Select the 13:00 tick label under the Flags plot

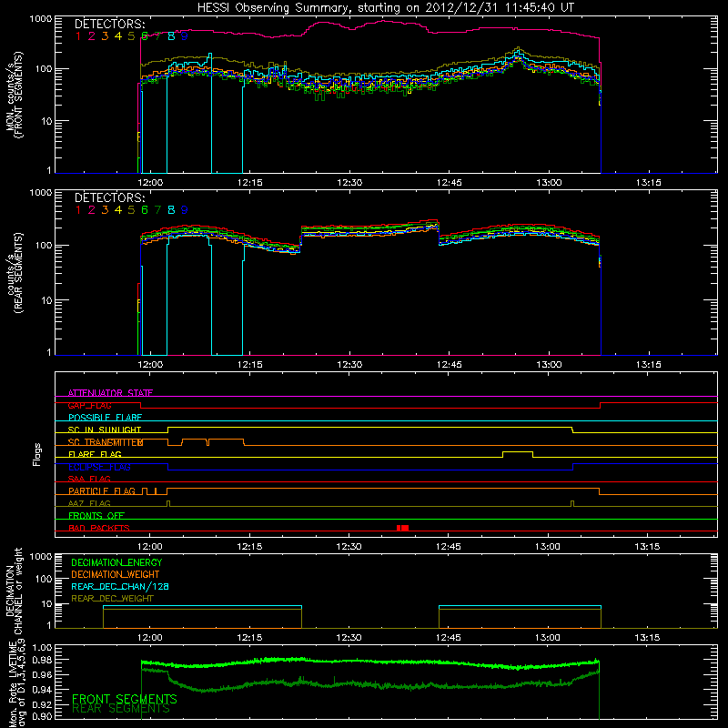click(x=548, y=547)
